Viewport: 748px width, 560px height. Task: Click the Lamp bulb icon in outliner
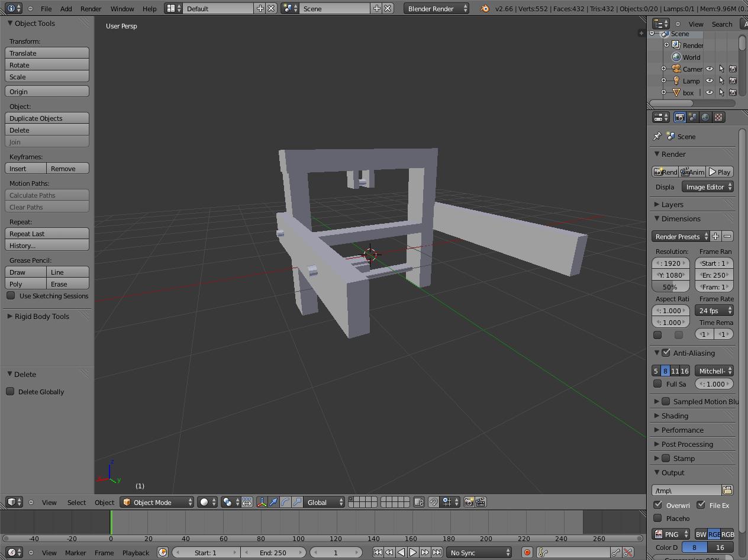click(x=676, y=81)
